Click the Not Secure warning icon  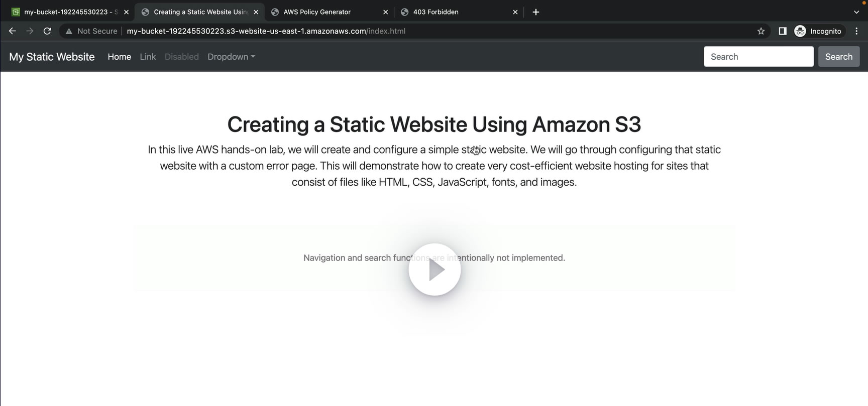point(69,31)
